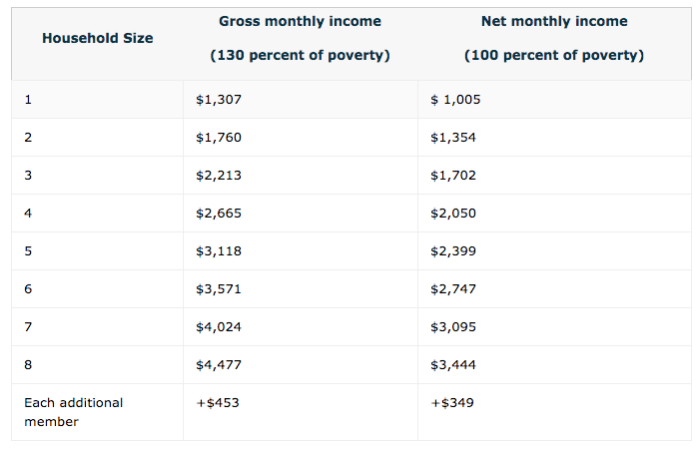Select the $1,354 net income cell
The width and height of the screenshot is (700, 452).
click(x=453, y=137)
